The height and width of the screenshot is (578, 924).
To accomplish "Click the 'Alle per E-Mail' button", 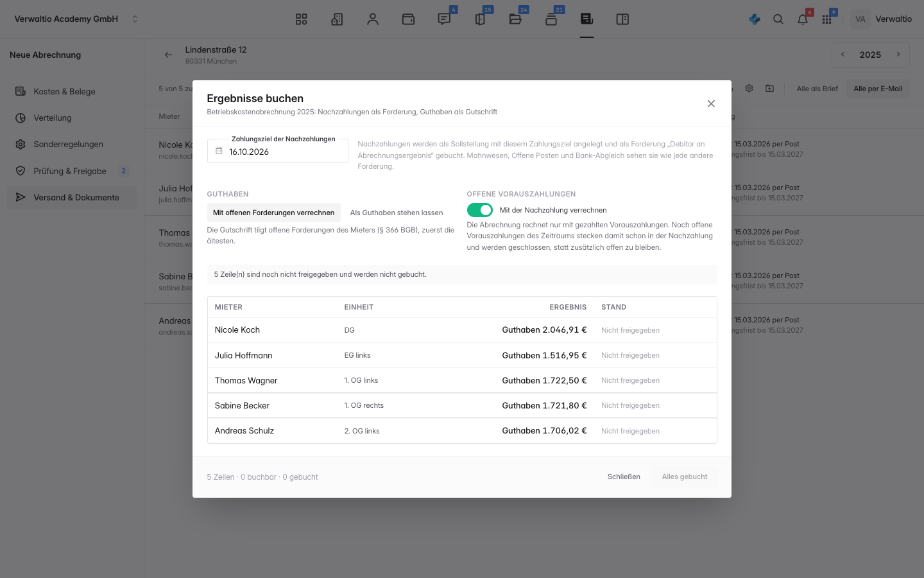I will [878, 89].
